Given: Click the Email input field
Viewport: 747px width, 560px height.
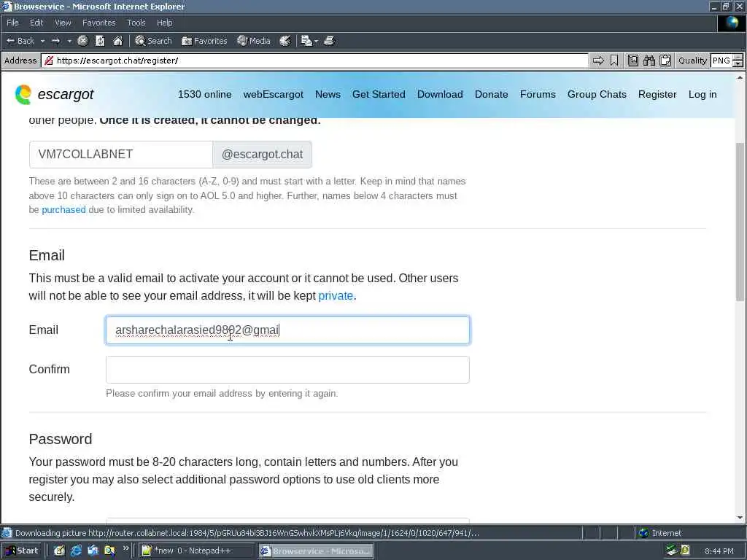Looking at the screenshot, I should 287,330.
